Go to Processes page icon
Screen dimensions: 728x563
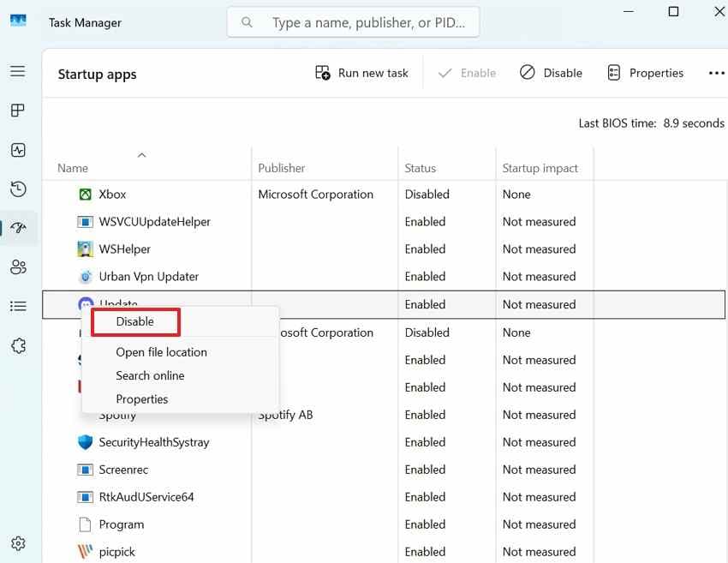(x=18, y=110)
